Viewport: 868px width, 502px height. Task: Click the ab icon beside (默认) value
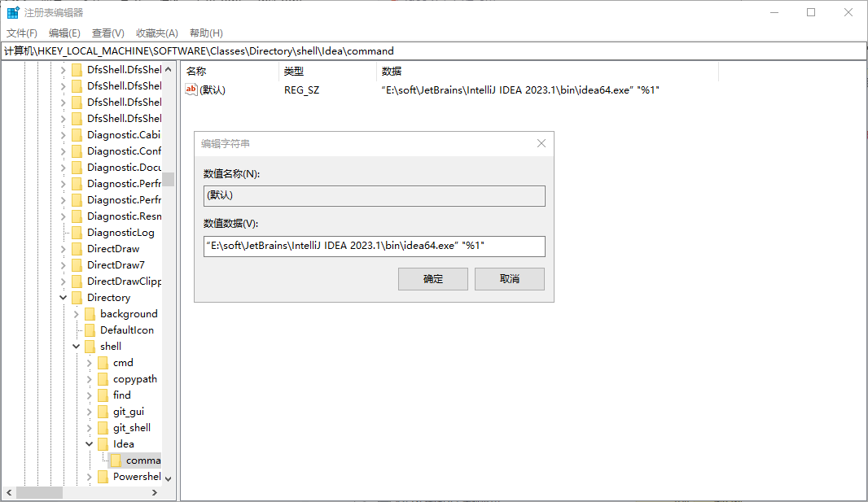189,89
